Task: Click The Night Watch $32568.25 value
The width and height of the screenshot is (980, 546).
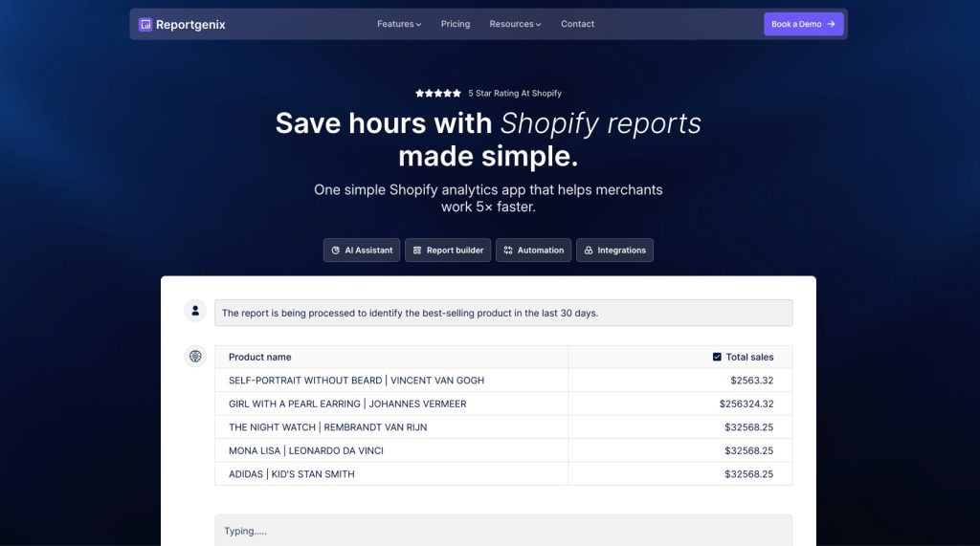Action: 748,427
